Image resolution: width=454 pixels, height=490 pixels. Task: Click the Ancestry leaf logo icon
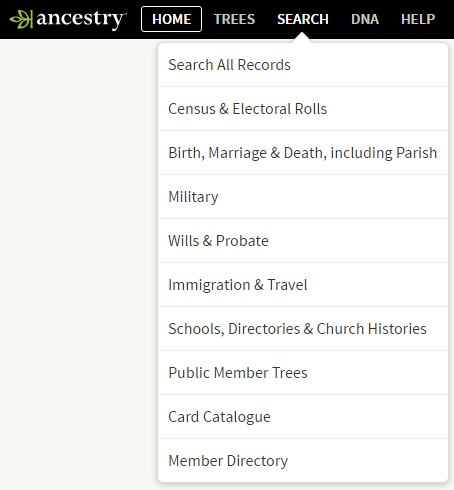pyautogui.click(x=21, y=19)
